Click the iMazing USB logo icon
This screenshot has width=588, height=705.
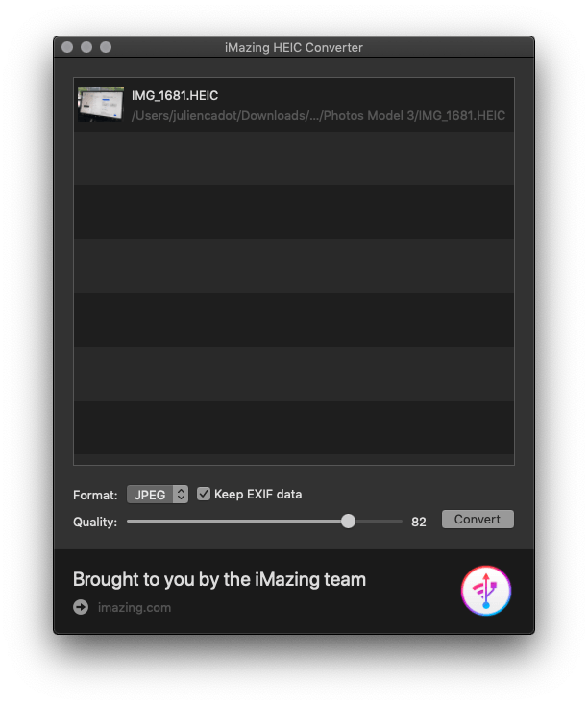tap(485, 591)
